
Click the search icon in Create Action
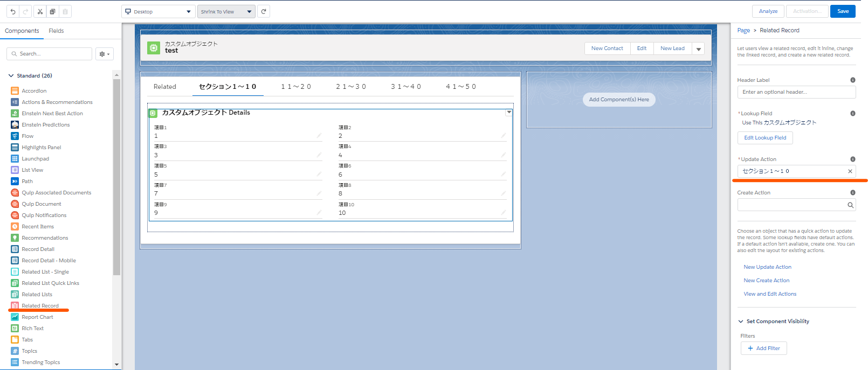850,205
